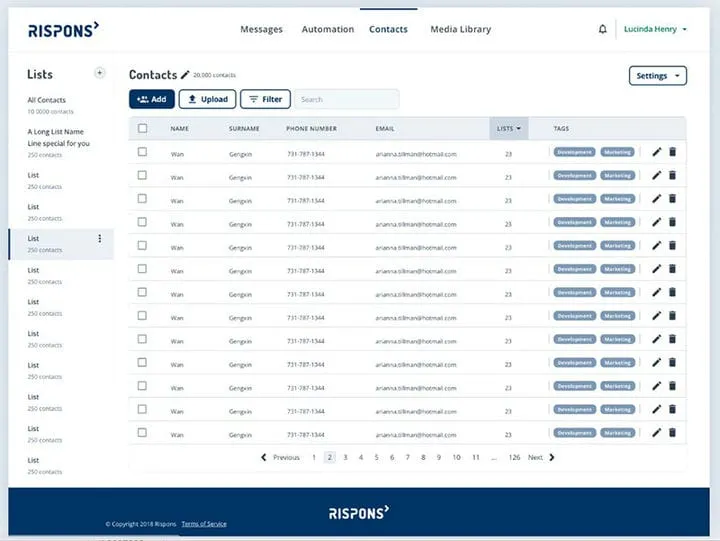Click the Phone Number column header
Image resolution: width=720 pixels, height=541 pixels.
coord(311,129)
